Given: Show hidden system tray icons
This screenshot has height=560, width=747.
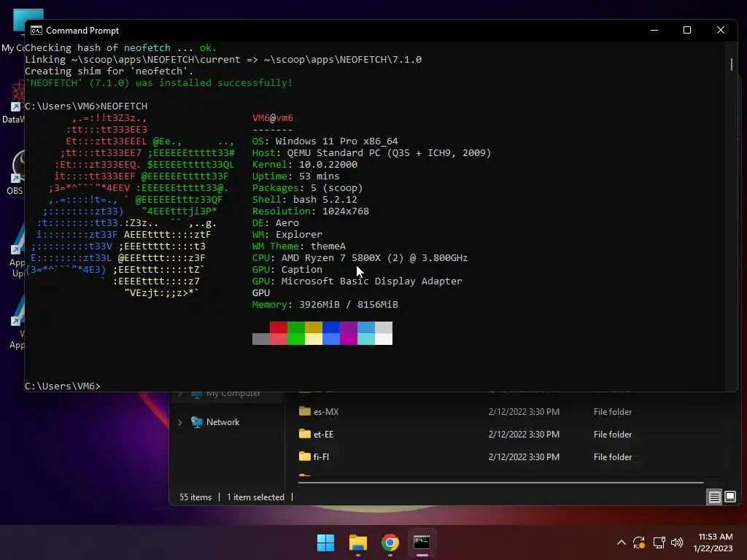Looking at the screenshot, I should click(x=622, y=542).
